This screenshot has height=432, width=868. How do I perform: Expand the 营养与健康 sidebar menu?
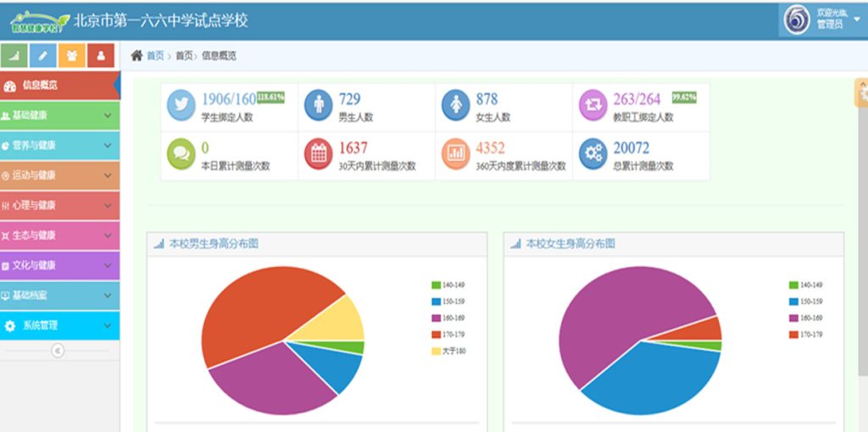pos(59,146)
